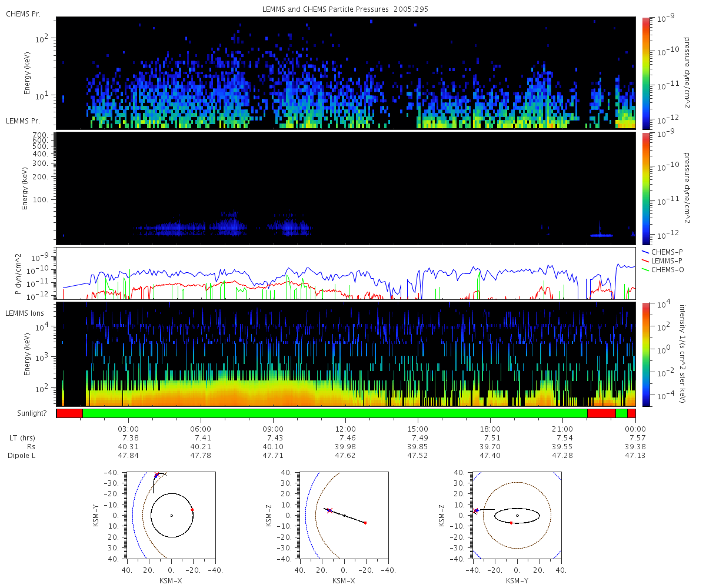Click the LEMMS Ions intensity color bar
Viewport: 706px width, 588px height.
click(645, 354)
